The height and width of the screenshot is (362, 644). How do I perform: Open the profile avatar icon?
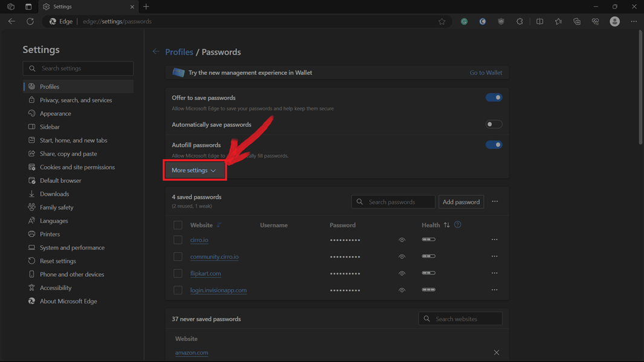pos(614,22)
